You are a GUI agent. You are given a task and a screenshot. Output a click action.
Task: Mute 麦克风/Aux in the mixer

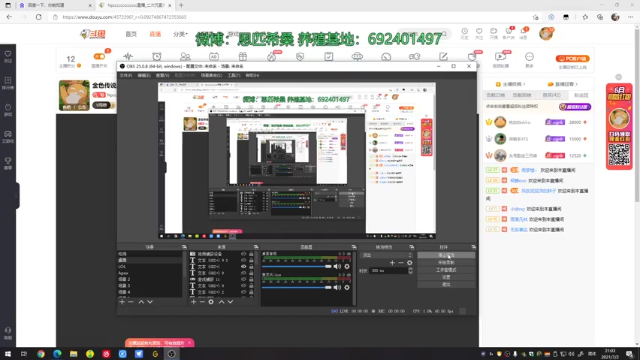(337, 287)
